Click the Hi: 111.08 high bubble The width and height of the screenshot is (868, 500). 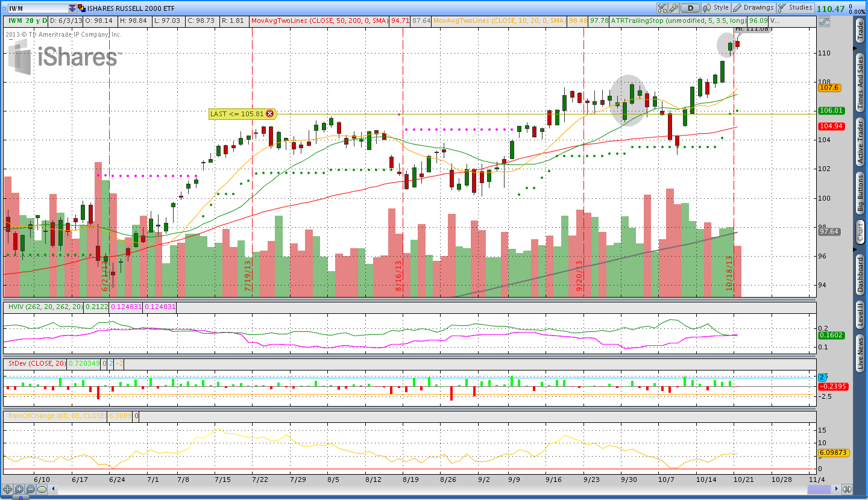tap(752, 29)
